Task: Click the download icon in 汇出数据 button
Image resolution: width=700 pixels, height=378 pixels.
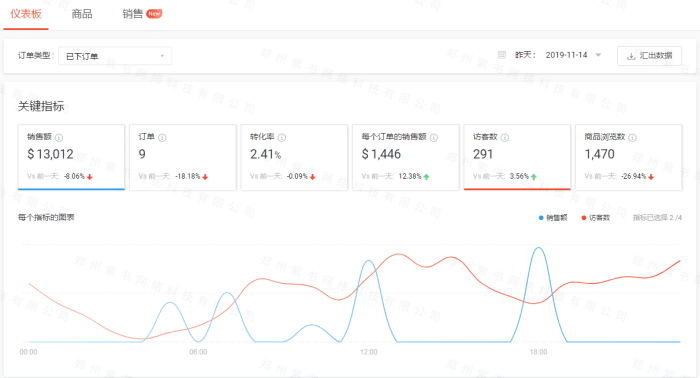Action: 631,56
